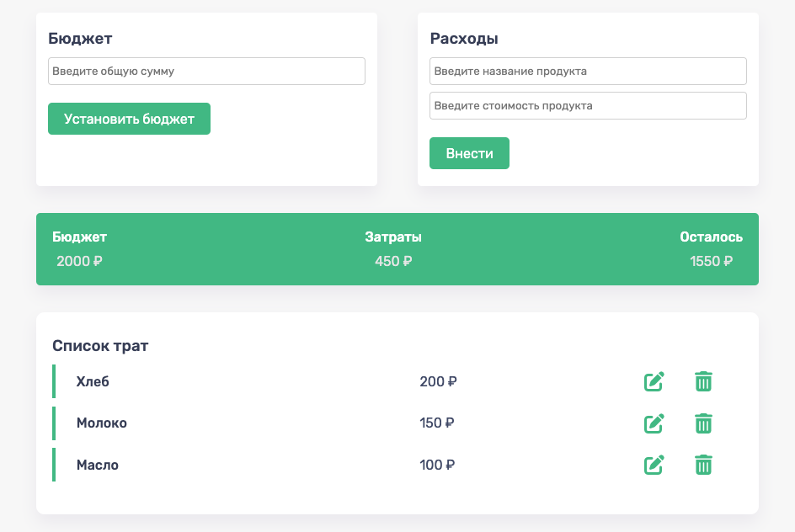Click the Расходы panel heading
Viewport: 795px width, 532px height.
coord(463,39)
